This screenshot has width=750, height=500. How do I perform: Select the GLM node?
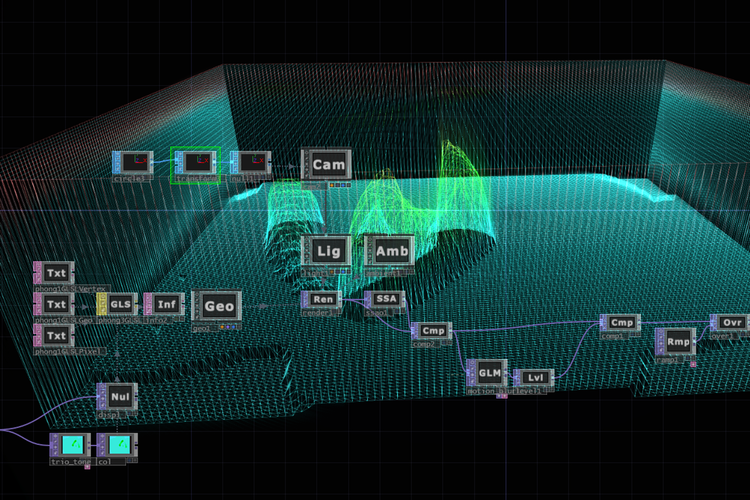487,373
